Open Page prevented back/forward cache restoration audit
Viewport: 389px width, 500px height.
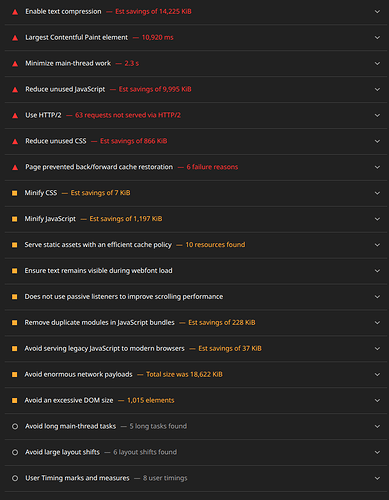point(196,167)
